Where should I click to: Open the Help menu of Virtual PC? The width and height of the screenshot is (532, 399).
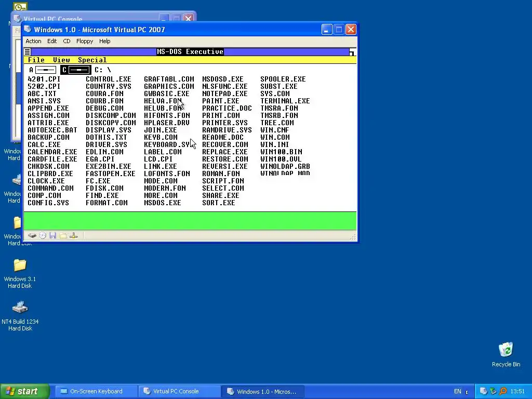pyautogui.click(x=104, y=41)
